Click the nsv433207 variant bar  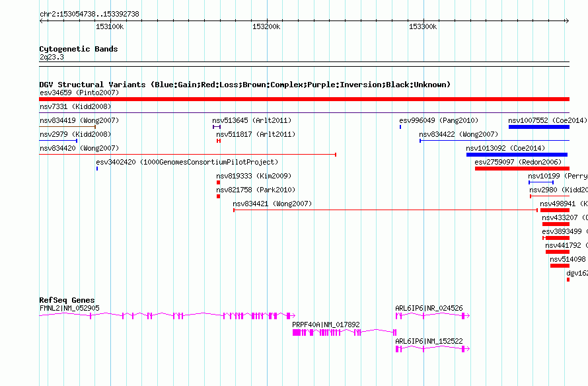coord(556,224)
